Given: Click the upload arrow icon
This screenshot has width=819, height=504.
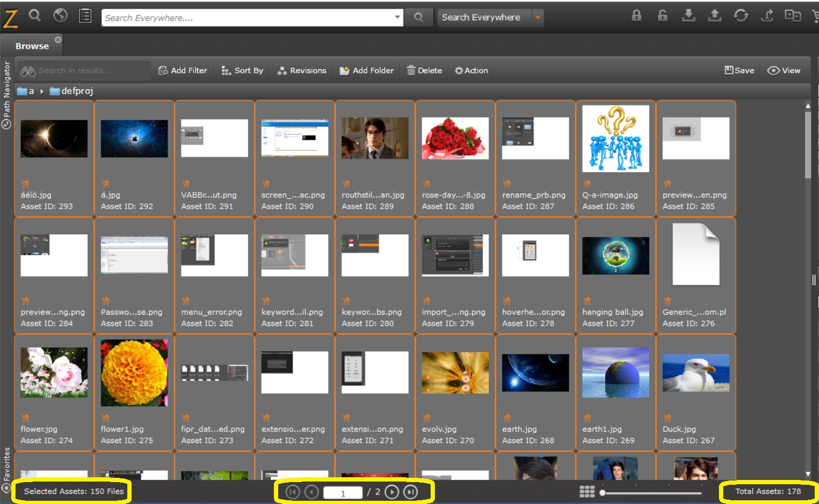Looking at the screenshot, I should tap(715, 16).
